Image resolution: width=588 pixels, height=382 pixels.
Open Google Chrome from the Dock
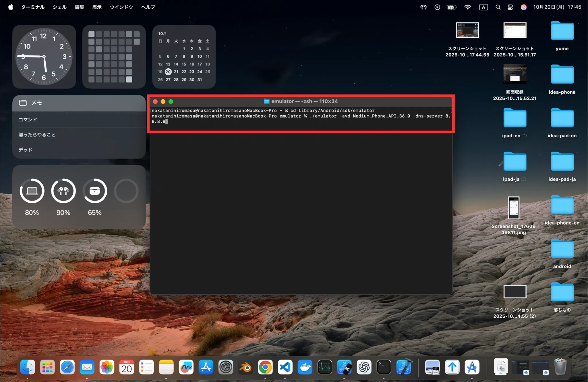[265, 367]
